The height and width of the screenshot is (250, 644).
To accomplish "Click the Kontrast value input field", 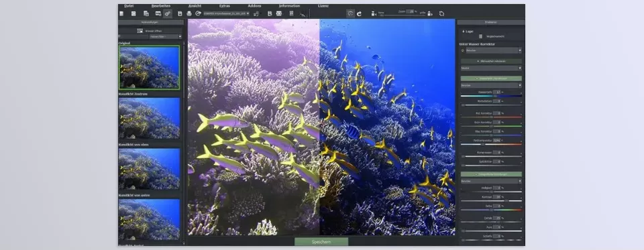I will click(x=496, y=197).
